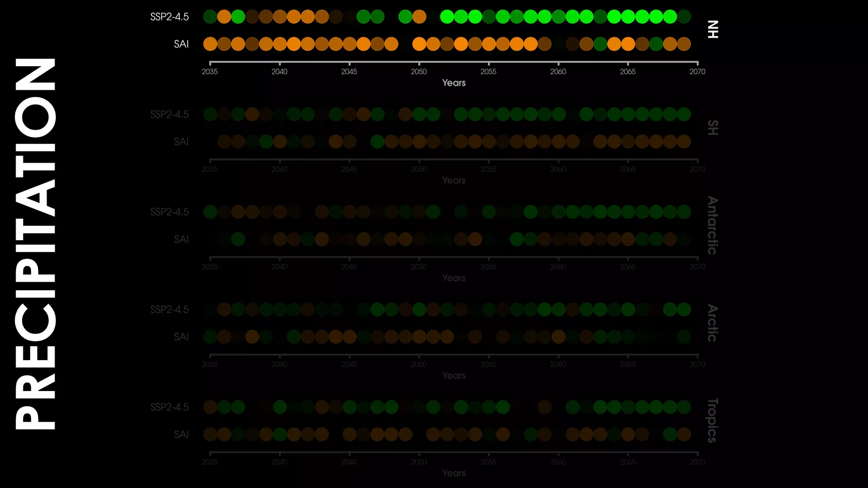Image resolution: width=868 pixels, height=488 pixels.
Task: Click last dot in NH SSP2-4.5 row
Action: click(684, 17)
